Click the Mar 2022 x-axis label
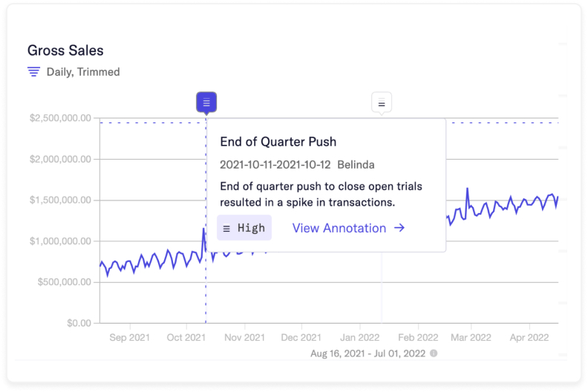 coord(471,337)
